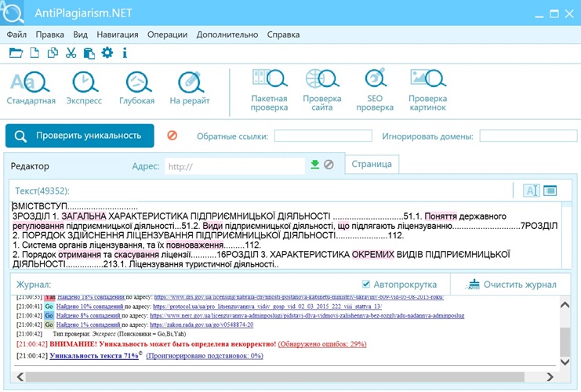Viewport: 581px width, 392px height.
Task: Open settings with the gear icon
Action: click(107, 53)
